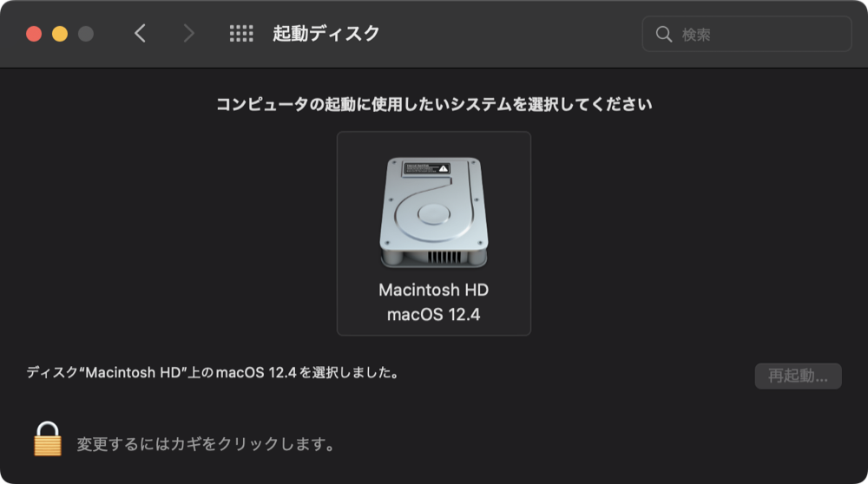Click the empty title bar area beside the search field

coord(510,34)
